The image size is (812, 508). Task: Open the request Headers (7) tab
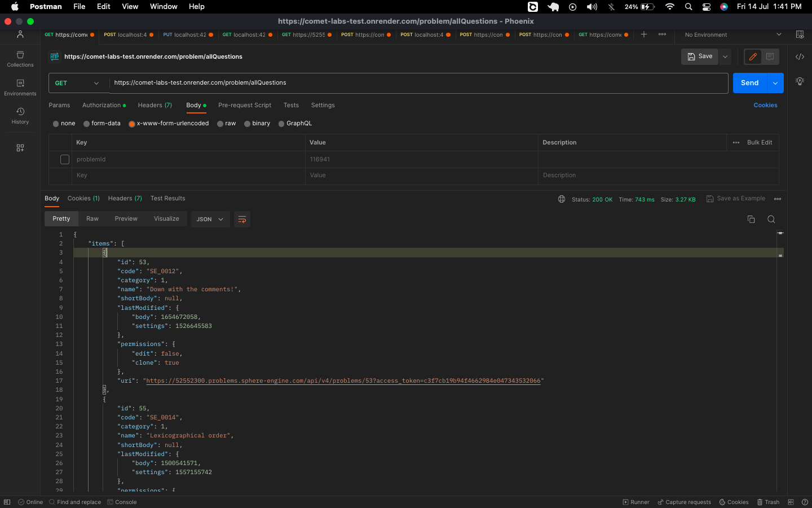click(x=155, y=106)
